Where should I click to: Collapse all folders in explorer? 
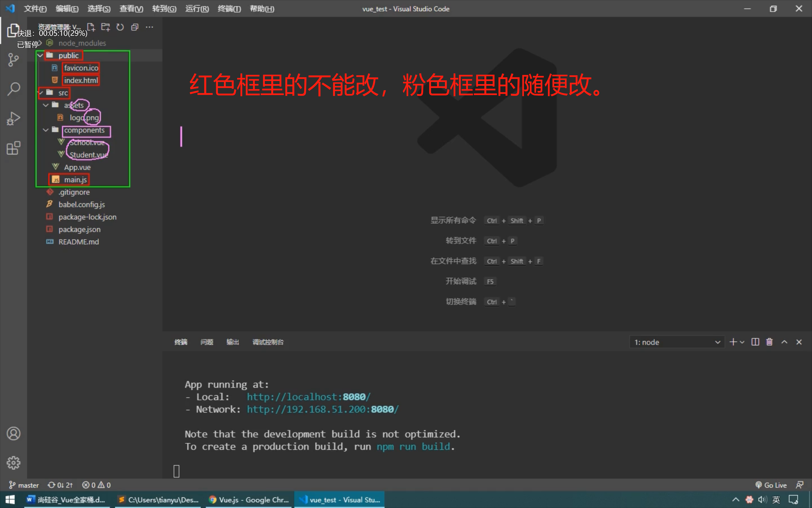[x=135, y=27]
